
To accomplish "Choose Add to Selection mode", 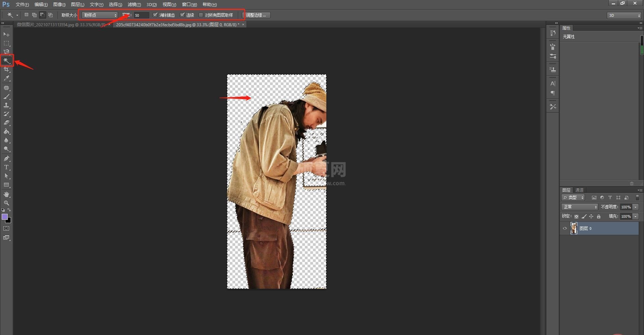I will coord(34,15).
